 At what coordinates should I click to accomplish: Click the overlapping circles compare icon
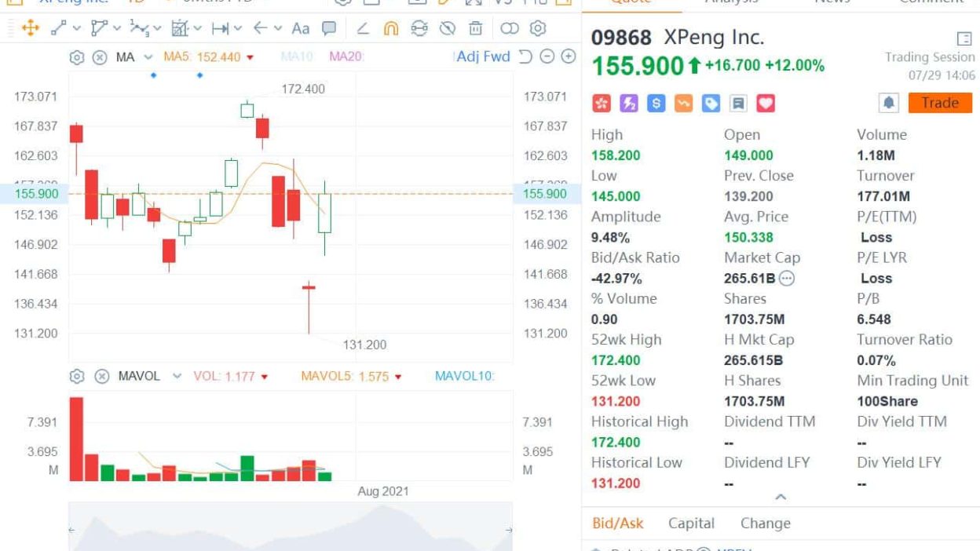coord(510,29)
